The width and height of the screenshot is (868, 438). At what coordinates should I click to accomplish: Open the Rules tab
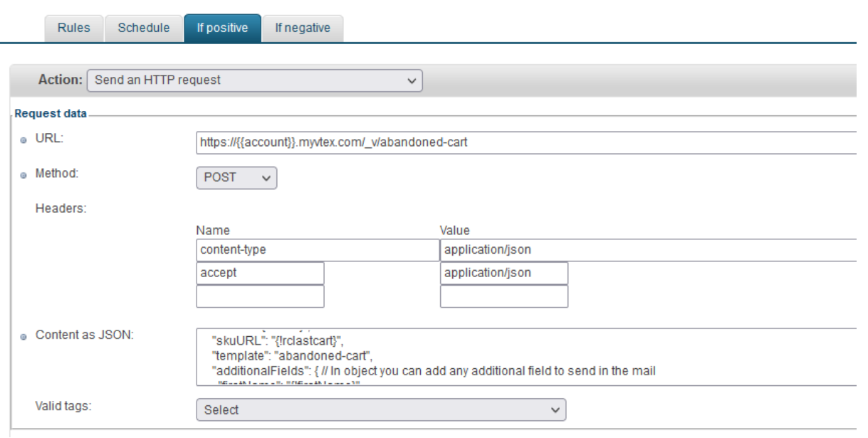[73, 28]
